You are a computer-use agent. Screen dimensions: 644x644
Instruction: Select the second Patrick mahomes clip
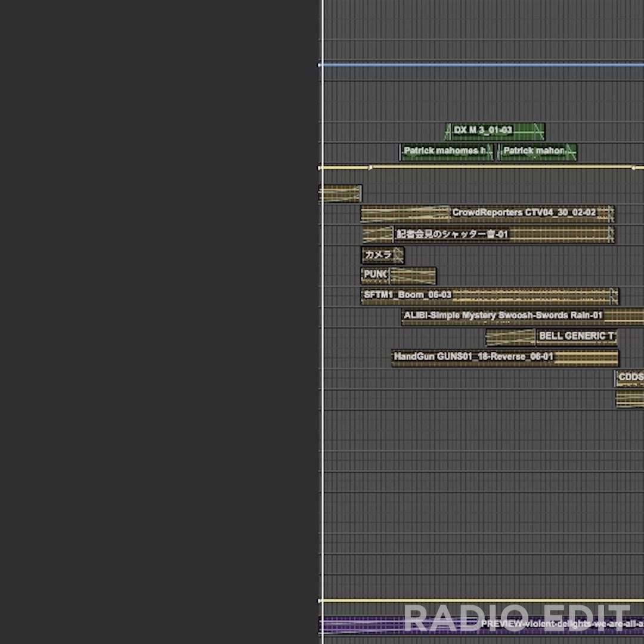535,151
